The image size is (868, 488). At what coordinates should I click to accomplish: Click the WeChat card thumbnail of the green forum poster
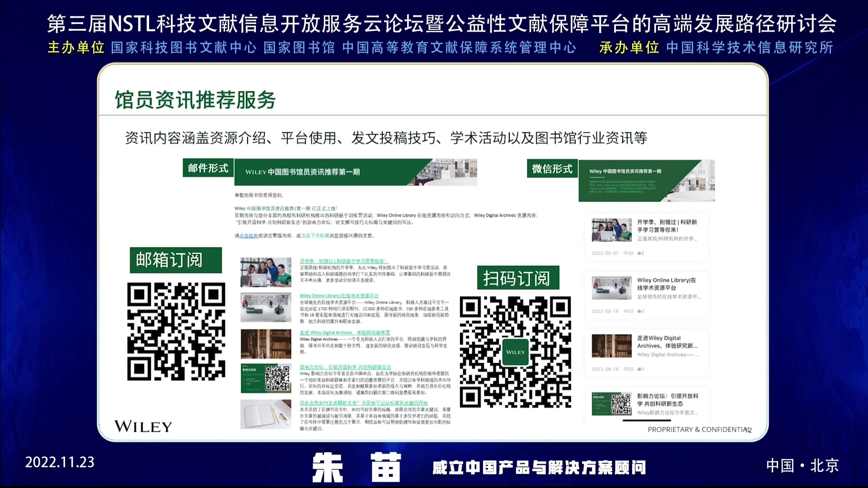[612, 404]
